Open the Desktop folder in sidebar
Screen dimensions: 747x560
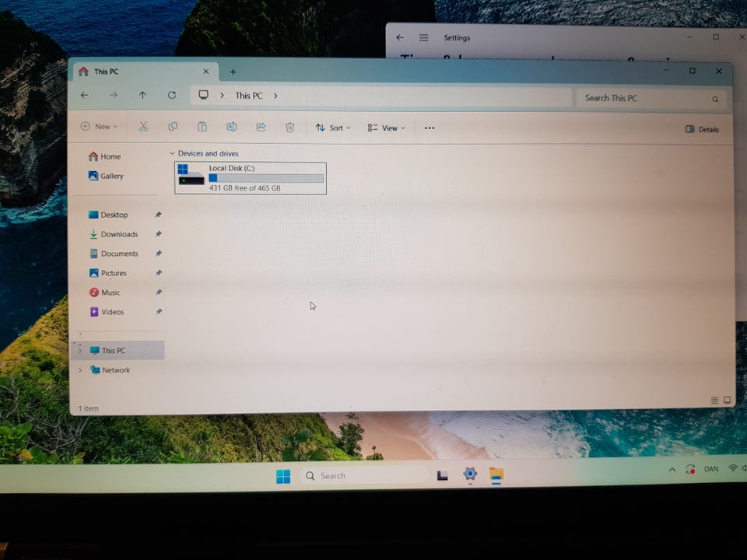(109, 215)
